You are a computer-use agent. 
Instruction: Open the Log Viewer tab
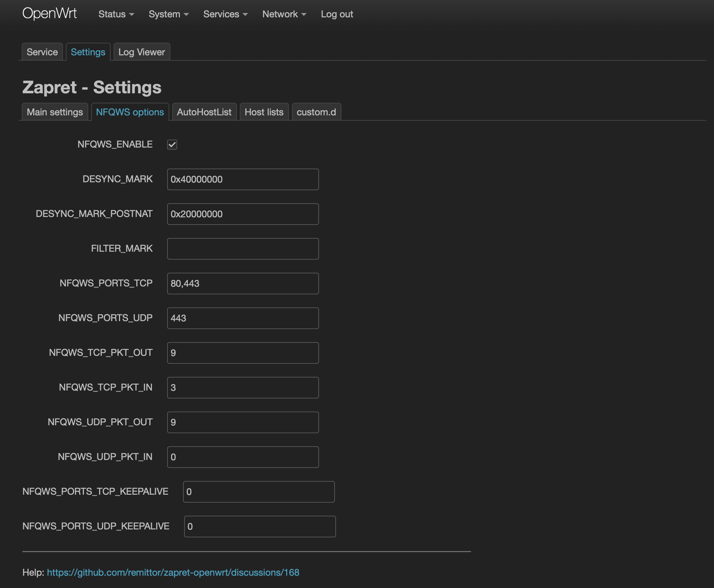pos(141,52)
